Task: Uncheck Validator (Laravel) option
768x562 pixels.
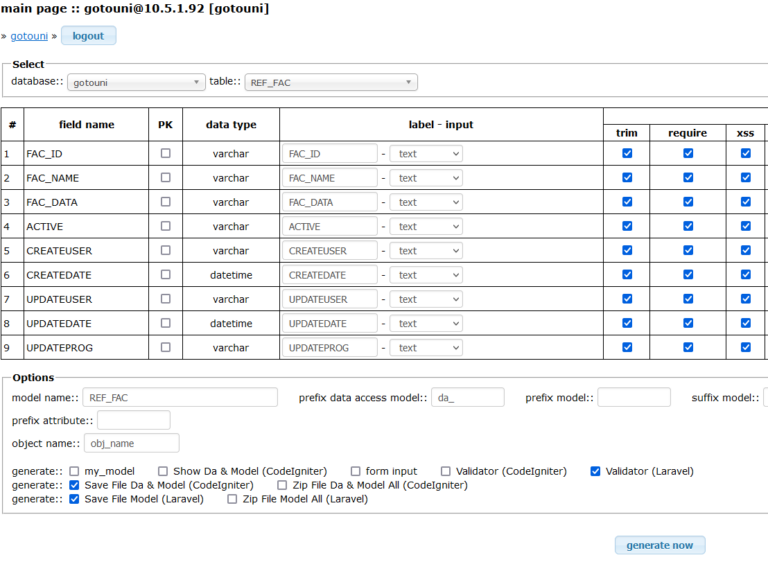Action: click(x=596, y=471)
